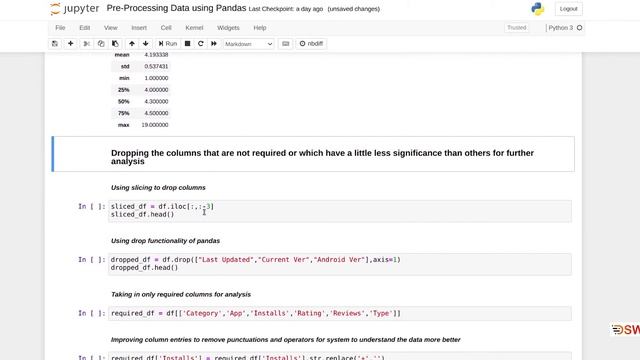Click into the required_df columns code cell
The width and height of the screenshot is (640, 360).
340,313
